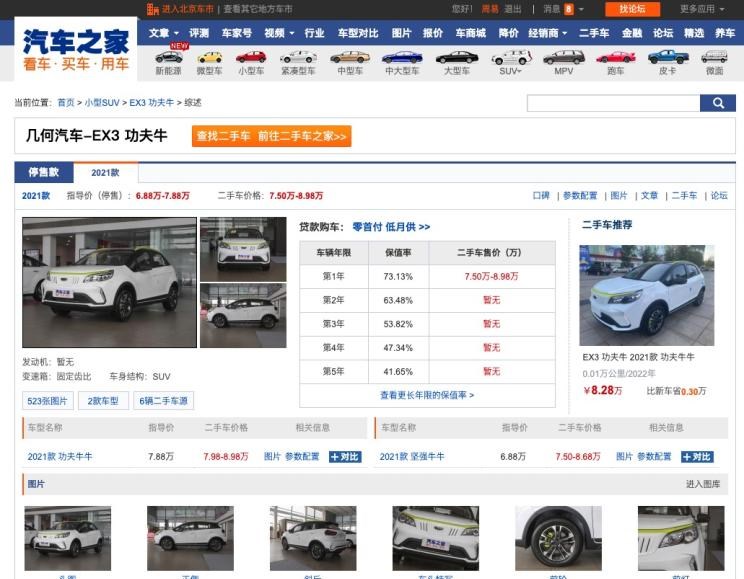Open the headlight close-up gallery thumbnail
Screen dimensions: 744x579
681,538
